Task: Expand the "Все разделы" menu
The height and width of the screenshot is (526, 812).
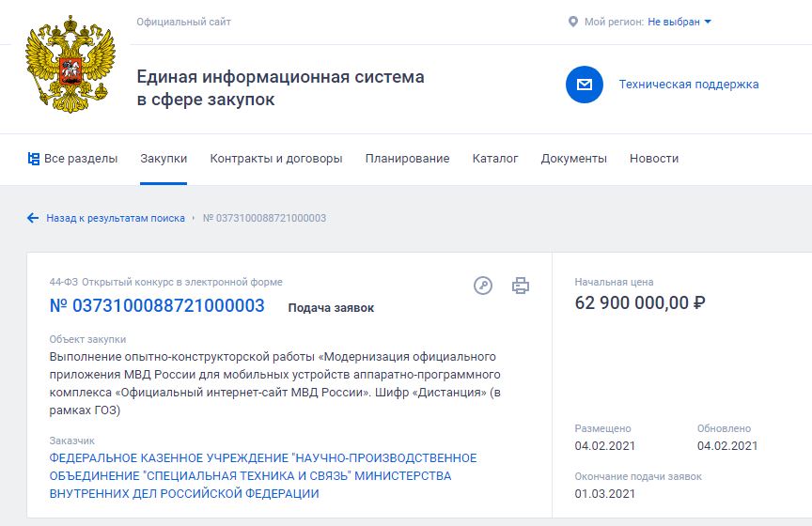Action: (80, 158)
